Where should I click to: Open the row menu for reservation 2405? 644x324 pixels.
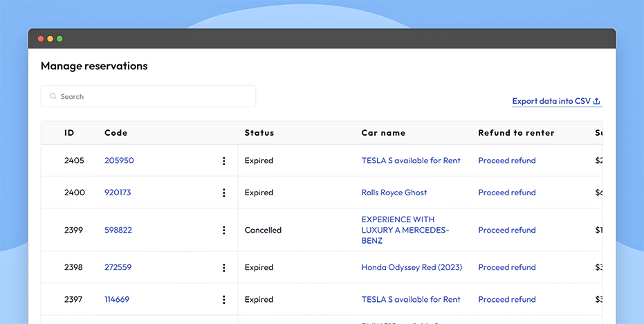tap(224, 161)
